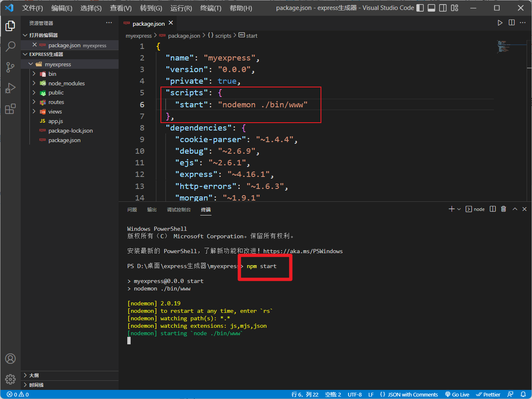Open the 帮助(H) menu

click(x=241, y=8)
